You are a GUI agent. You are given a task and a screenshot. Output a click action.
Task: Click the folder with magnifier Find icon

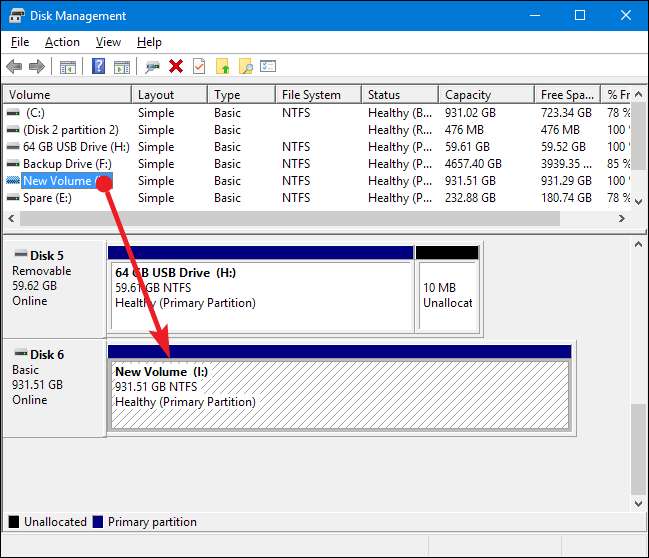246,66
